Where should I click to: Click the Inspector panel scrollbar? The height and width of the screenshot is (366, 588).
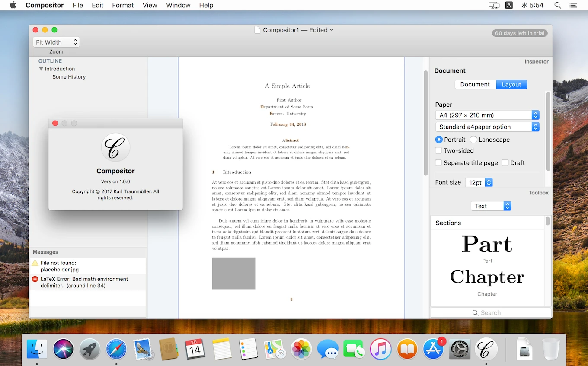548,131
